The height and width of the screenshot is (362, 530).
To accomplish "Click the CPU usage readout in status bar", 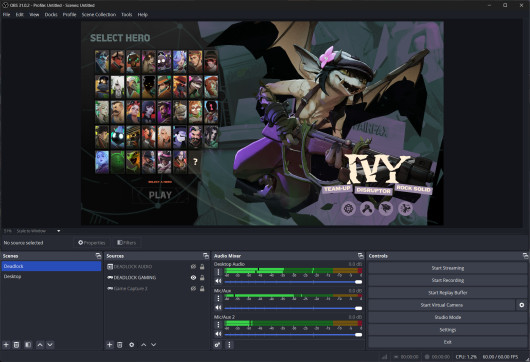I will (466, 357).
